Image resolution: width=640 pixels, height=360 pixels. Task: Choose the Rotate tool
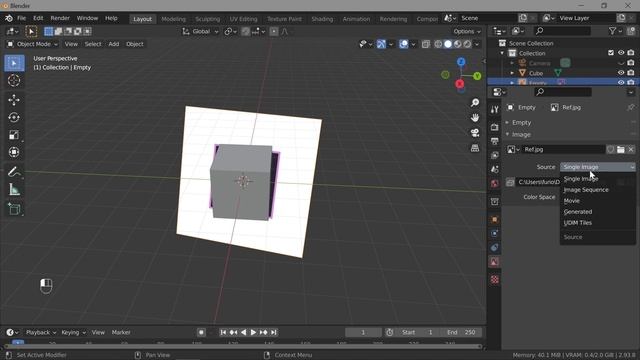(x=14, y=118)
